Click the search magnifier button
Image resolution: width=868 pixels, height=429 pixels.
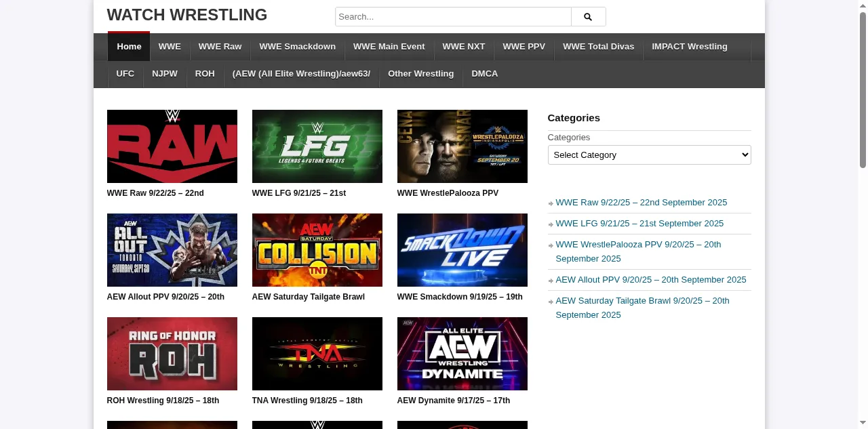point(588,17)
